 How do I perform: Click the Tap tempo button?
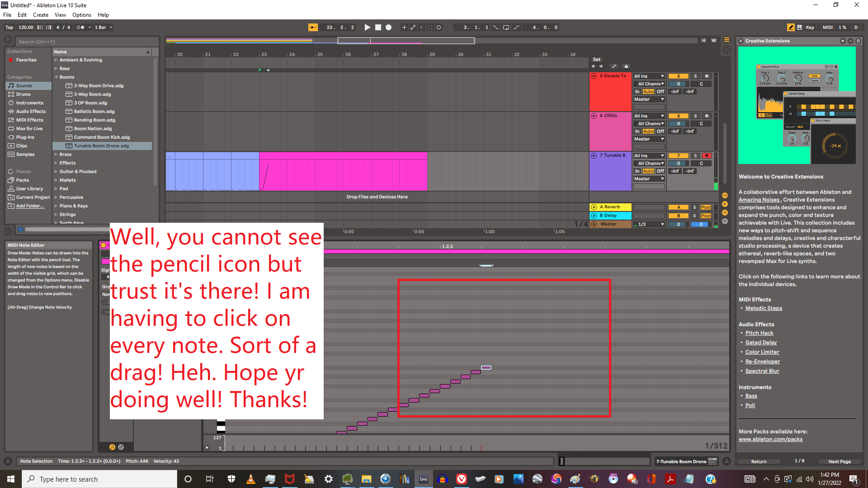pyautogui.click(x=9, y=28)
